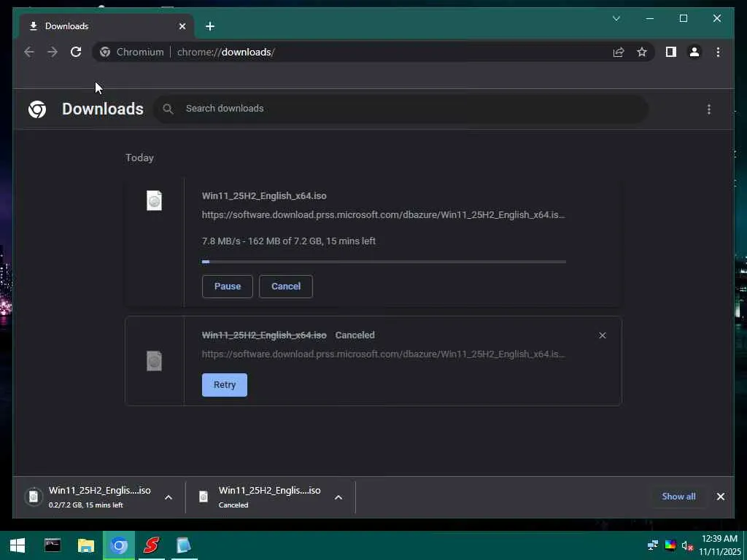Click the share page icon in address bar
The image size is (747, 560).
619,52
